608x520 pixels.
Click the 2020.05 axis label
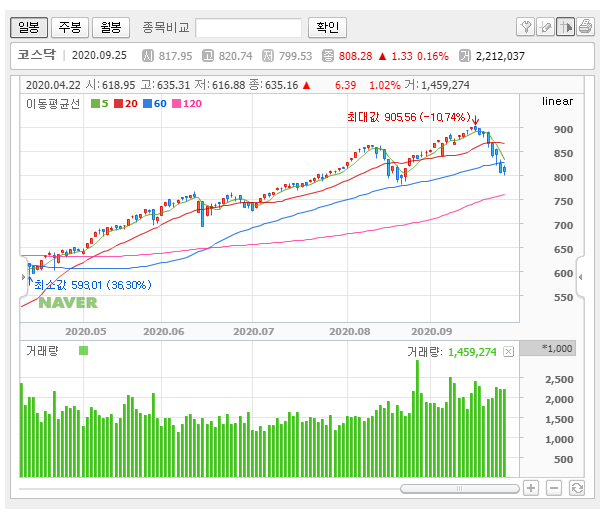tap(86, 332)
